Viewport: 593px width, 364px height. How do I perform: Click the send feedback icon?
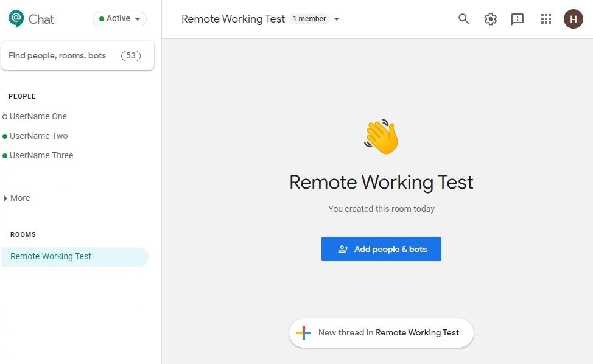(518, 19)
